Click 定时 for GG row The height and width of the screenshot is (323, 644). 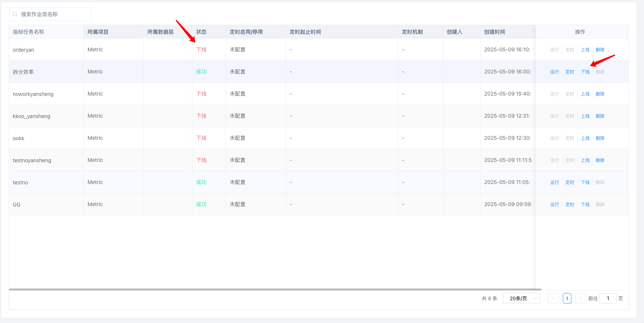tap(570, 205)
